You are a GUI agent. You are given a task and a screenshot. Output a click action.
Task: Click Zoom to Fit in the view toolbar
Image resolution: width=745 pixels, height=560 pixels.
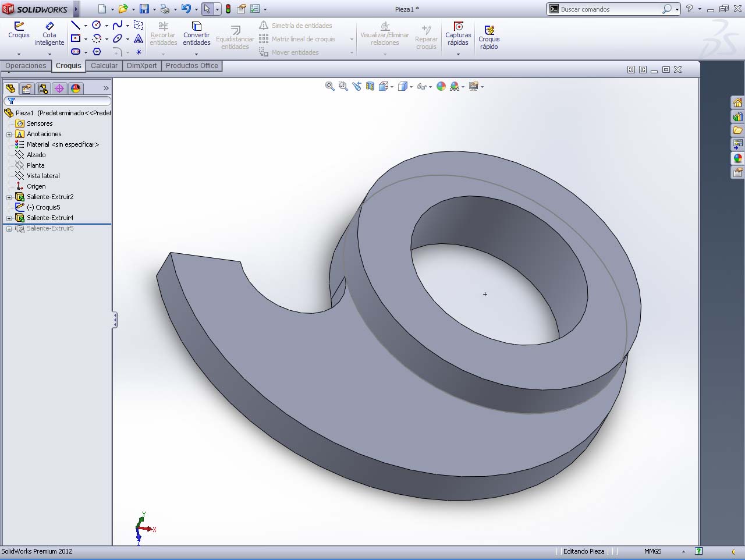330,86
